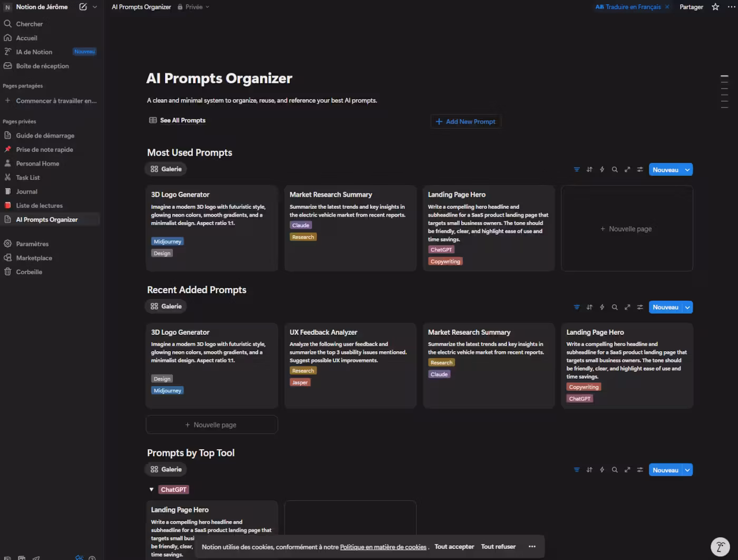Click the new page compose icon in sidebar
The image size is (738, 560).
coord(83,7)
